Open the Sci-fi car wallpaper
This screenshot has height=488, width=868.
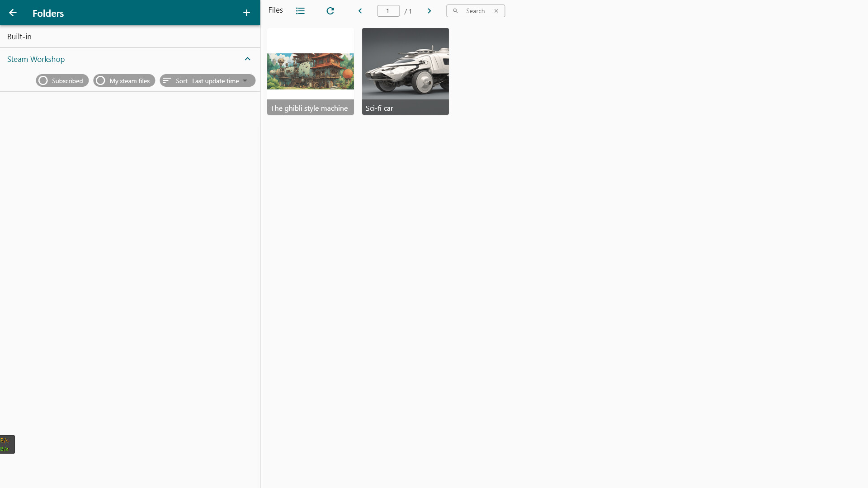[x=405, y=71]
